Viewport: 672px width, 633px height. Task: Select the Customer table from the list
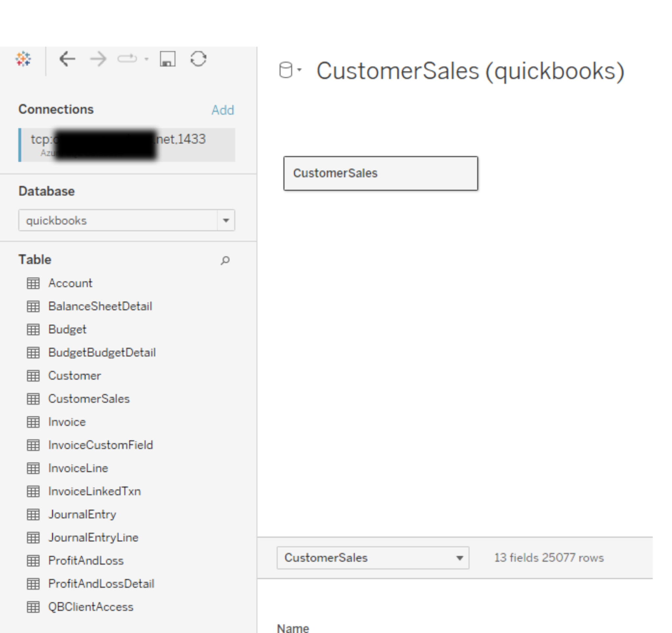coord(74,376)
